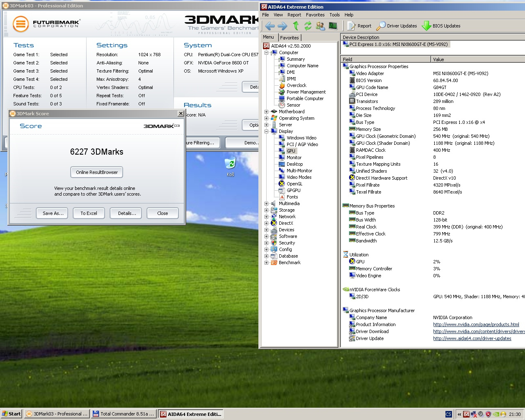The image size is (525, 420).
Task: Open Driver Updates from the toolbar
Action: (397, 26)
